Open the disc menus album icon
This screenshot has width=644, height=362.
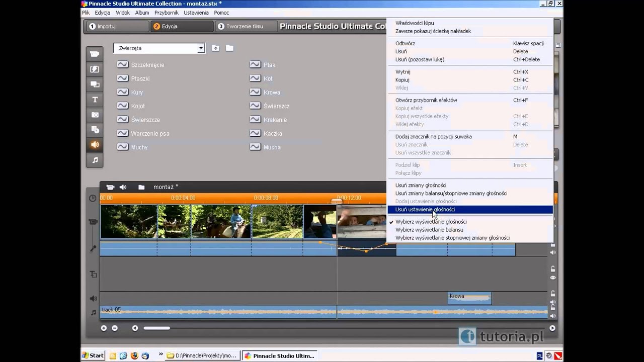coord(95,130)
